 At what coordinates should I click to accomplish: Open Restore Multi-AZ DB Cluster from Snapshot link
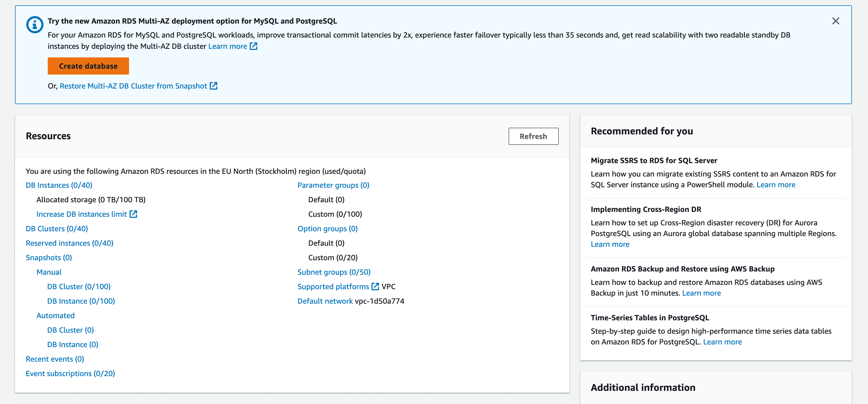click(133, 86)
